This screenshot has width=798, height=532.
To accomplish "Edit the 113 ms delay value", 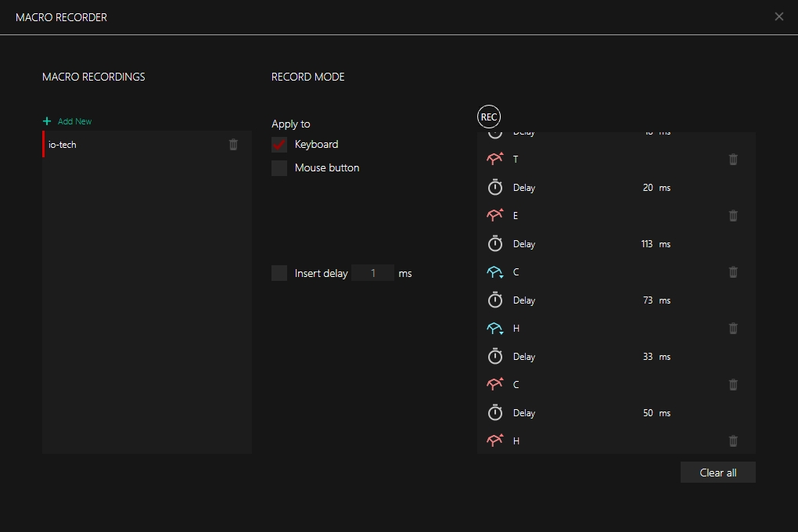I will [x=646, y=244].
